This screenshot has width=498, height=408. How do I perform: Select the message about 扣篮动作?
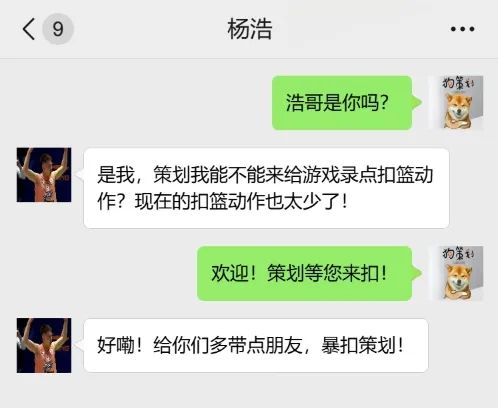click(x=266, y=188)
